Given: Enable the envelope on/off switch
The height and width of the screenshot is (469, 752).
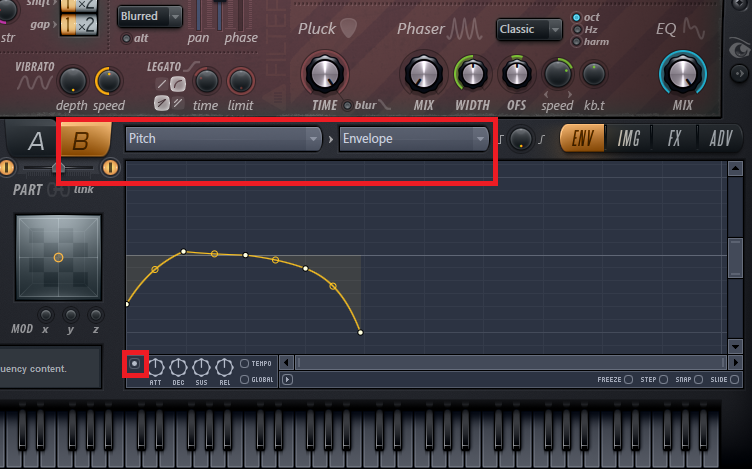Looking at the screenshot, I should [135, 364].
